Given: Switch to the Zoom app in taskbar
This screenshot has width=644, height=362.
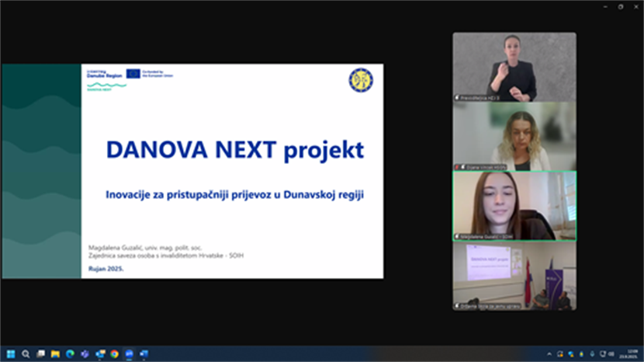Looking at the screenshot, I should [x=129, y=354].
